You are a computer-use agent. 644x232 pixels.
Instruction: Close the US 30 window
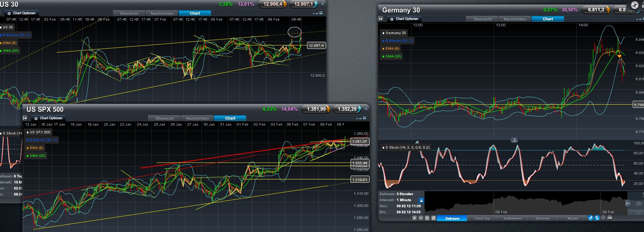pyautogui.click(x=322, y=4)
